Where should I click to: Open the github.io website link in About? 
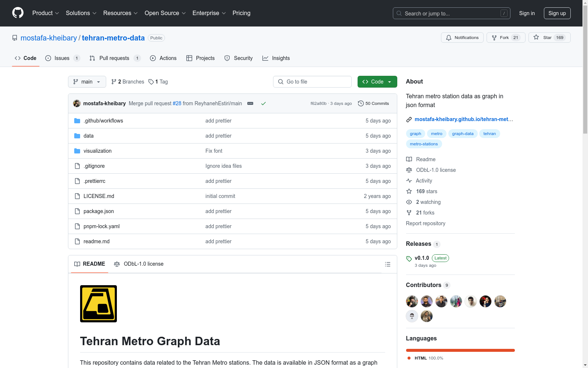(x=464, y=119)
